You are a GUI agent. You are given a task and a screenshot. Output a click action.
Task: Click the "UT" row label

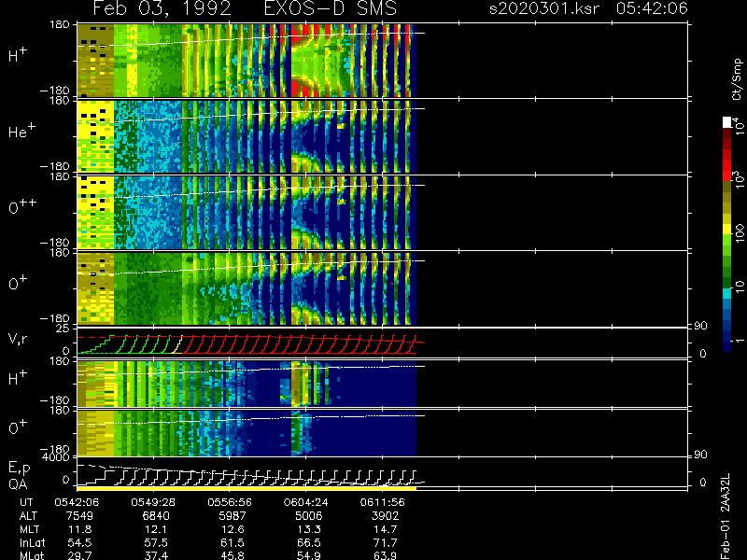pyautogui.click(x=27, y=502)
